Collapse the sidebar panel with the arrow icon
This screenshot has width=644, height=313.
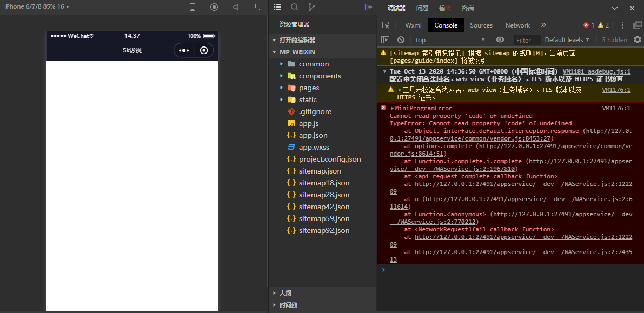click(368, 7)
